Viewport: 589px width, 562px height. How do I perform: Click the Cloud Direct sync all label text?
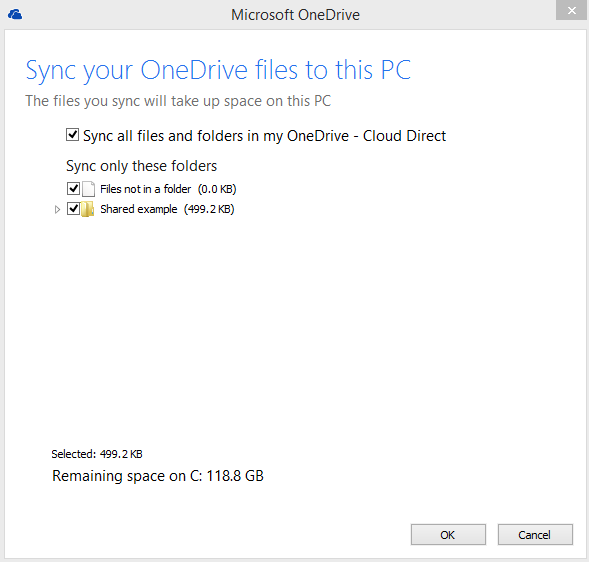(264, 136)
